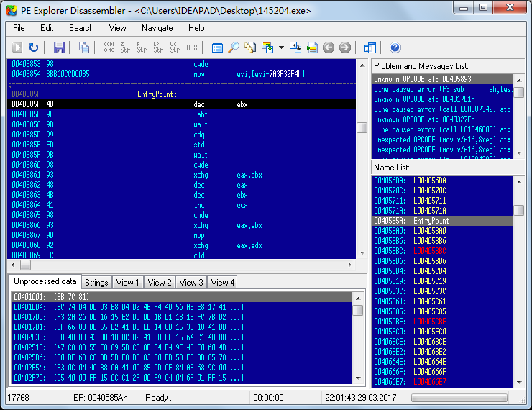Click the panel layout toggle icon

tap(370, 47)
